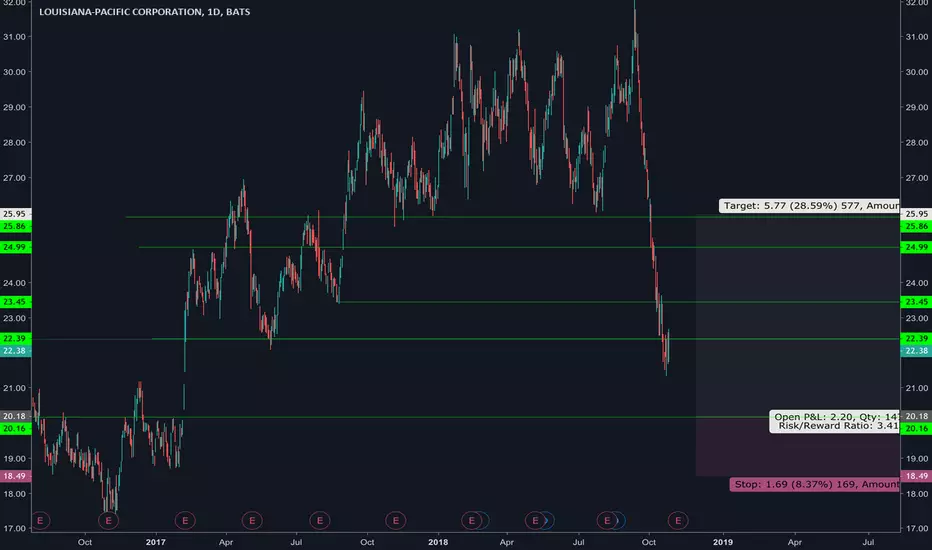The image size is (932, 550).
Task: Select the February 2017 earnings E marker
Action: pyautogui.click(x=185, y=521)
